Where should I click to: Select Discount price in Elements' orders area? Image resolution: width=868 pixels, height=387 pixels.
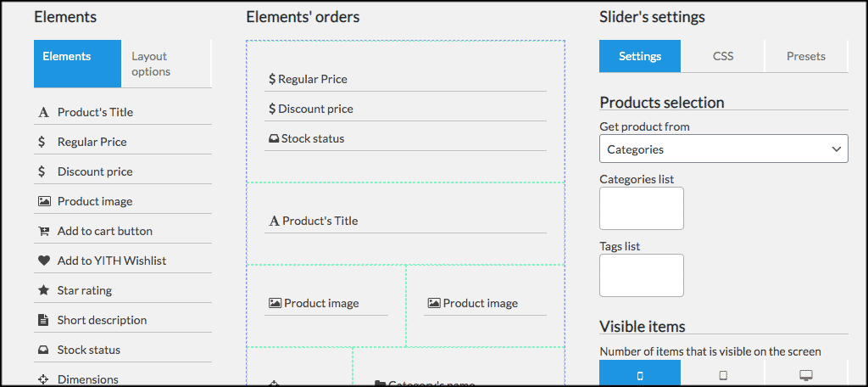point(405,109)
